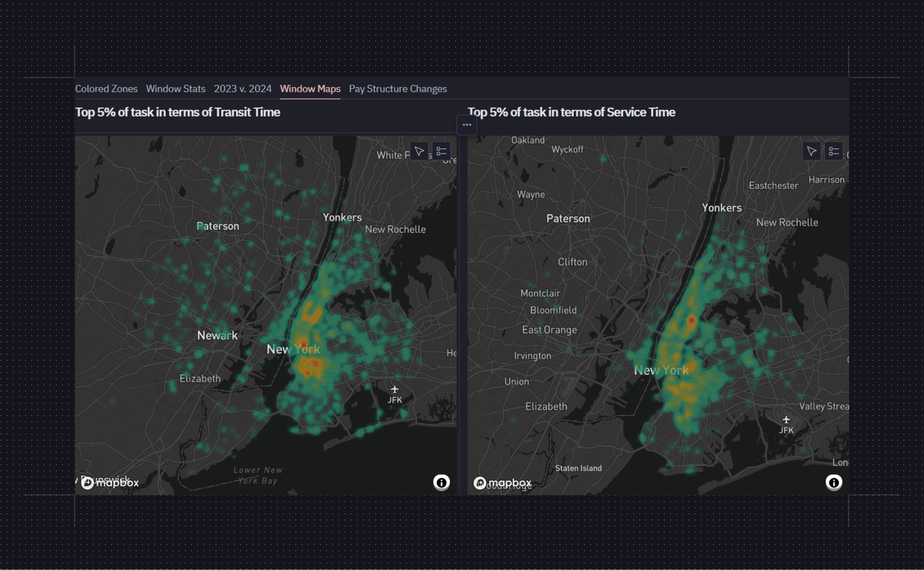Open the legend list on Service Time map
The height and width of the screenshot is (570, 924).
tap(834, 151)
